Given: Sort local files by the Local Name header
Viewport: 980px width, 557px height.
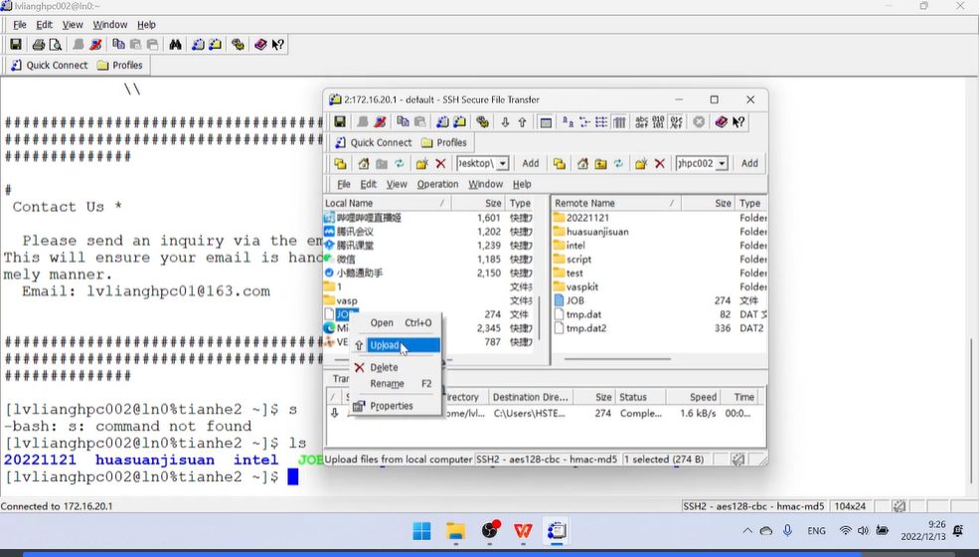Looking at the screenshot, I should pyautogui.click(x=387, y=203).
